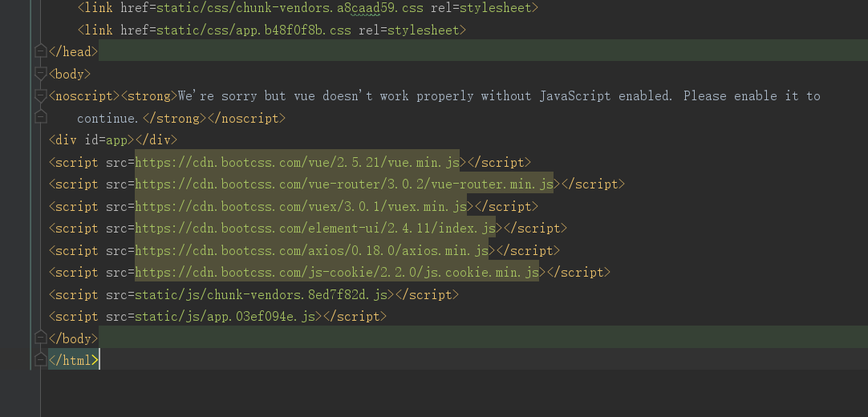Viewport: 868px width, 417px height.
Task: Open the vue-router.min.js CDN URL
Action: coord(344,184)
